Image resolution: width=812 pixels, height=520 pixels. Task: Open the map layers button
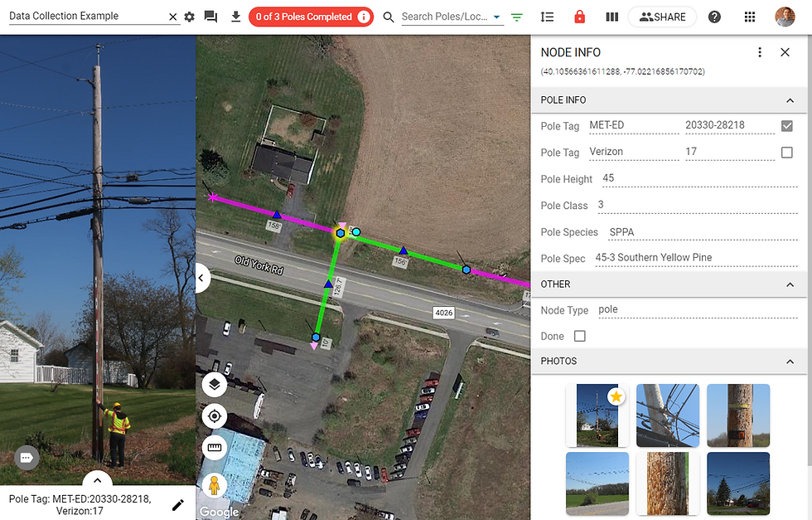[x=215, y=385]
